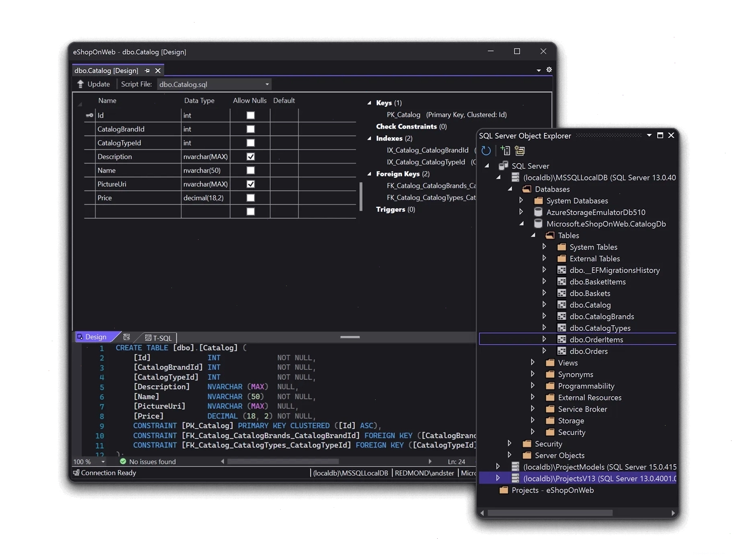Click the Object Explorer horizontal scrollbar

[550, 513]
